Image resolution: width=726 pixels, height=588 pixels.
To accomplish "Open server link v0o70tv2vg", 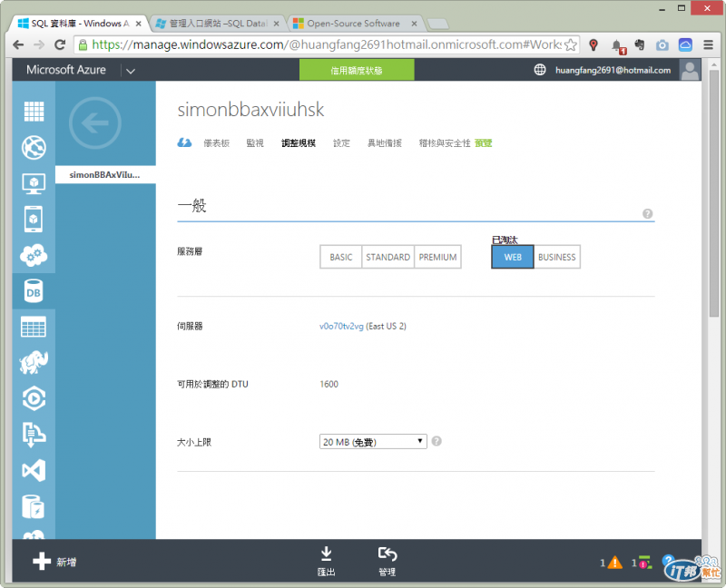I will click(341, 326).
